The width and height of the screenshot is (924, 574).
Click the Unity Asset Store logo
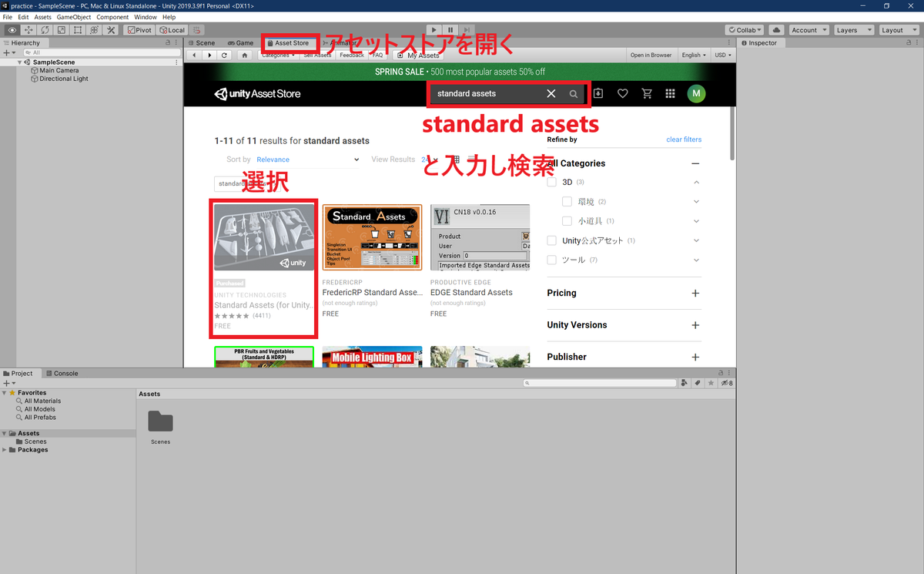click(257, 94)
